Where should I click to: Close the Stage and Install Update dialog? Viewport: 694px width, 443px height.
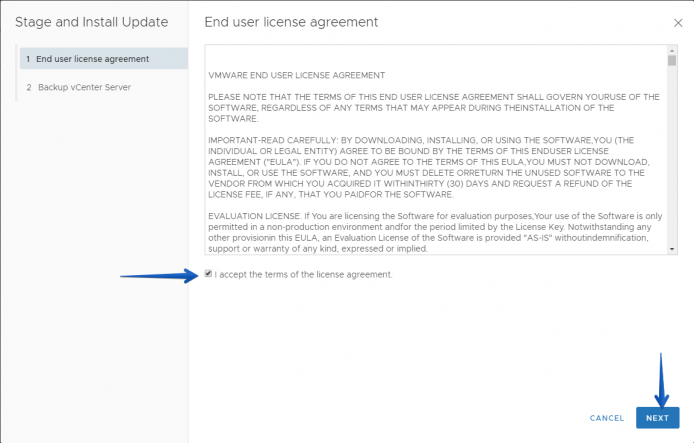coord(678,23)
